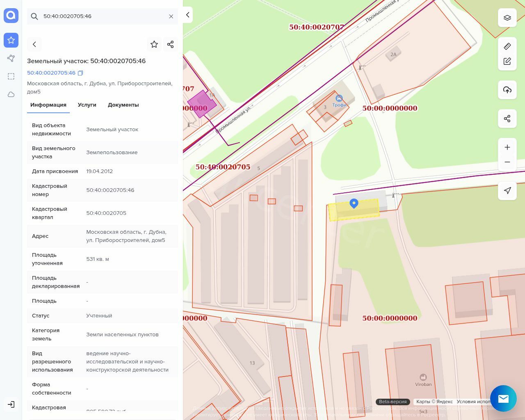The width and height of the screenshot is (525, 420).
Task: Open the map layers selector
Action: (x=507, y=18)
